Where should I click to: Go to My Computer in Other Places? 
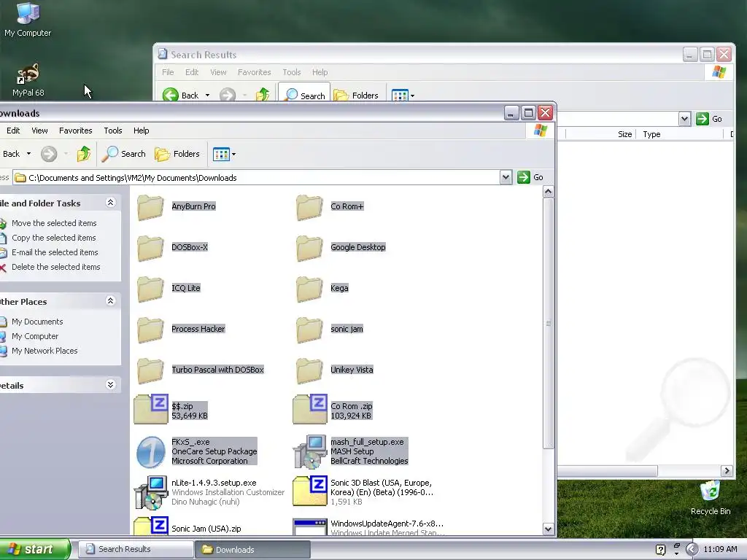click(35, 336)
